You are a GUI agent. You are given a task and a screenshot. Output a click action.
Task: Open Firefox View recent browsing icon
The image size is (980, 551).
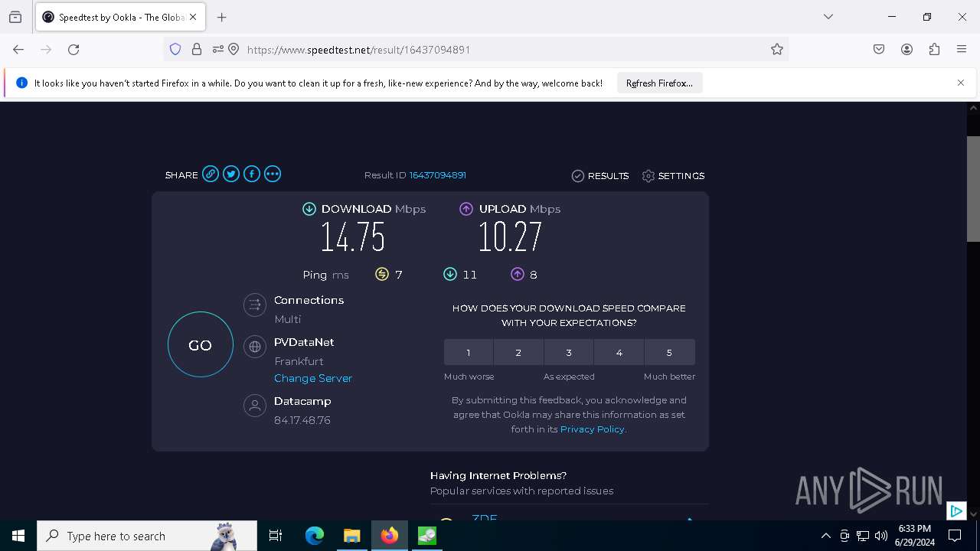click(15, 17)
